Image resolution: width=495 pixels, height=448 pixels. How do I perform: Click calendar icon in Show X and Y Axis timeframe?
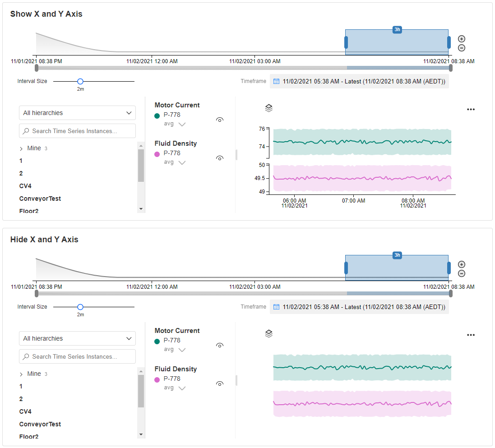[276, 82]
